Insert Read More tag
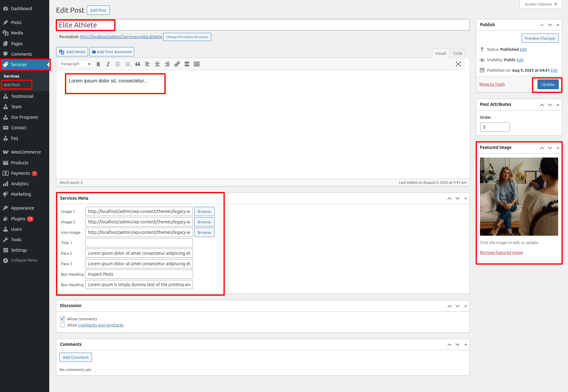568x392 pixels. pos(187,64)
